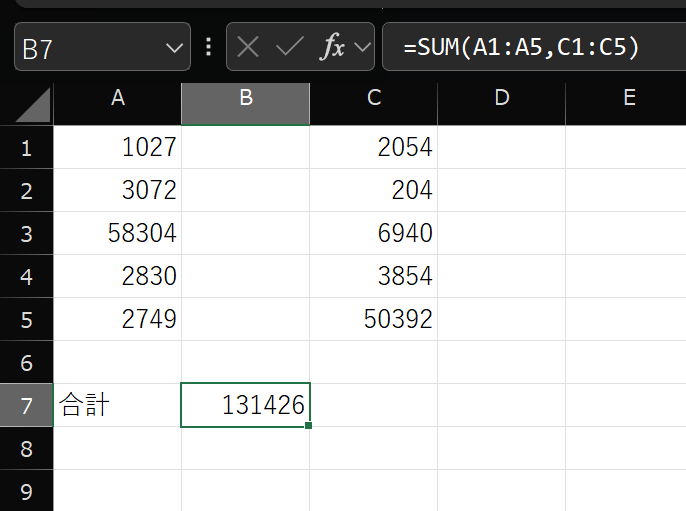Click cell B7 showing total 131426
686x511 pixels.
tap(245, 406)
